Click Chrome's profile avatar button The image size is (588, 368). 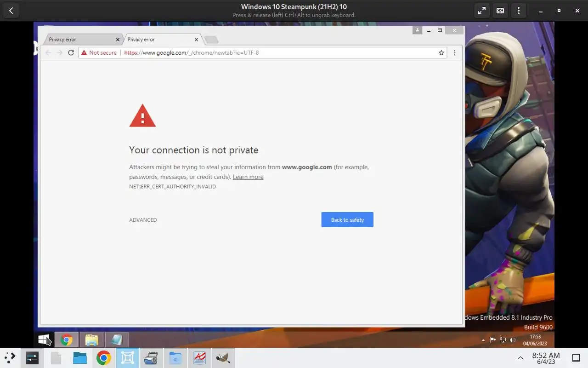coord(417,30)
